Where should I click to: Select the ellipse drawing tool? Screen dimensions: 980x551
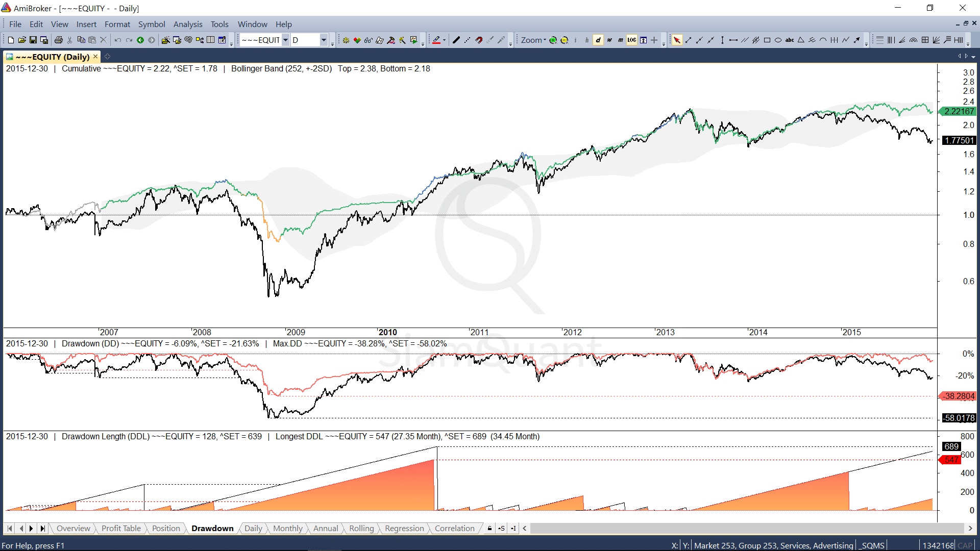pos(778,40)
